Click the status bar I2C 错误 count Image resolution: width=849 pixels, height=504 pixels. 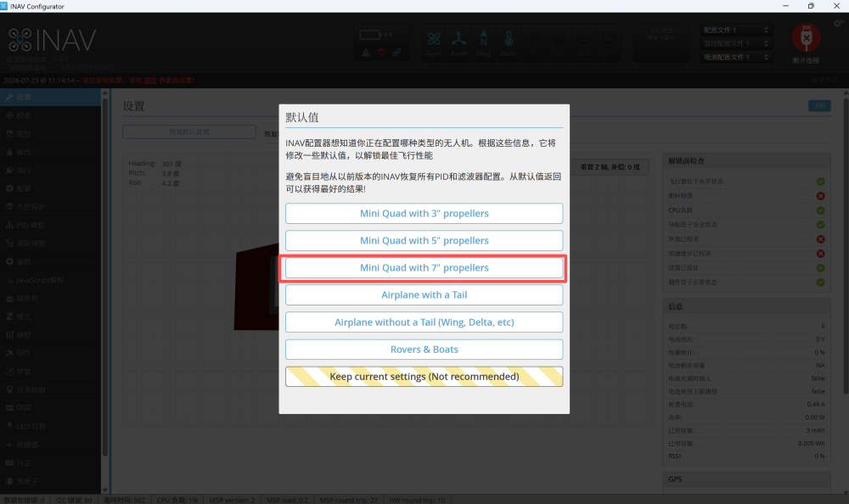point(74,500)
